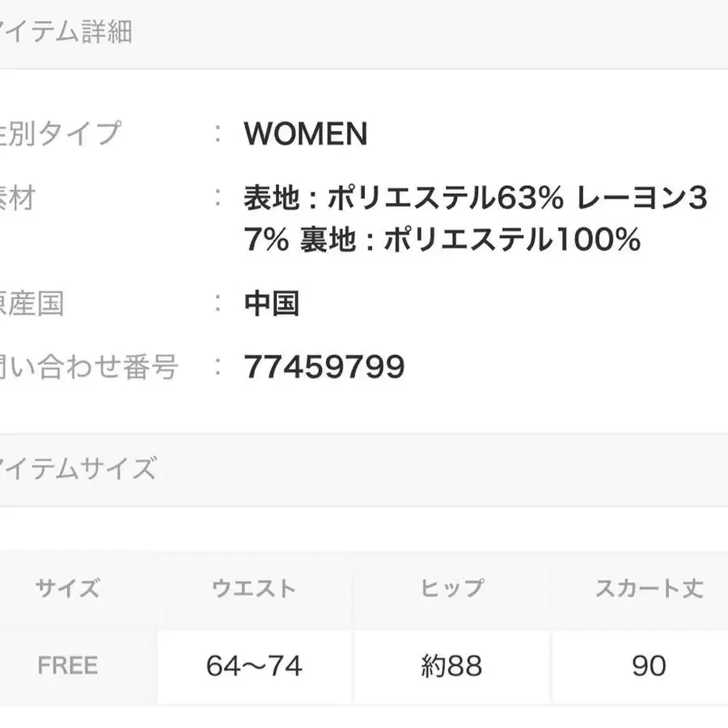
Task: Click the ヒップ column header
Action: click(451, 589)
